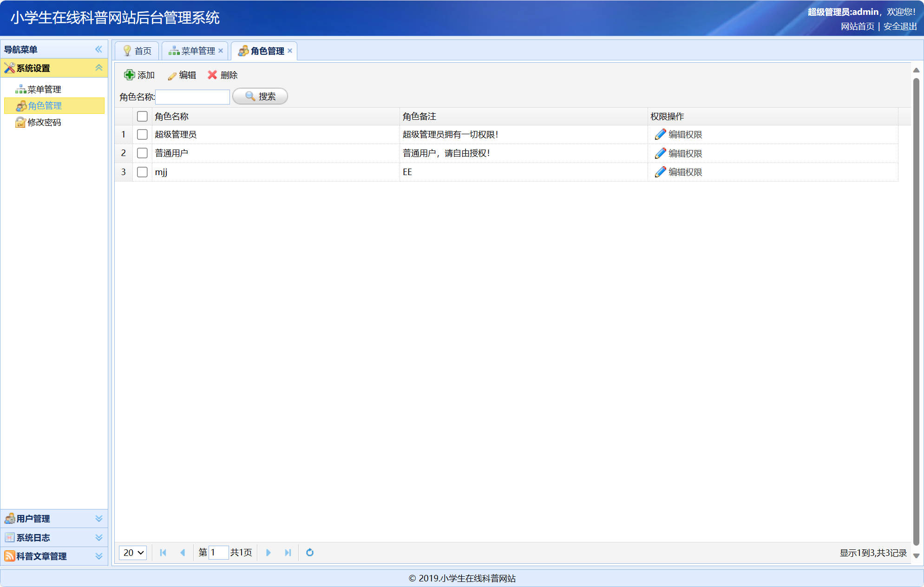Screen dimensions: 924x587
Task: Check the checkbox for 超级管理员 row
Action: [142, 134]
